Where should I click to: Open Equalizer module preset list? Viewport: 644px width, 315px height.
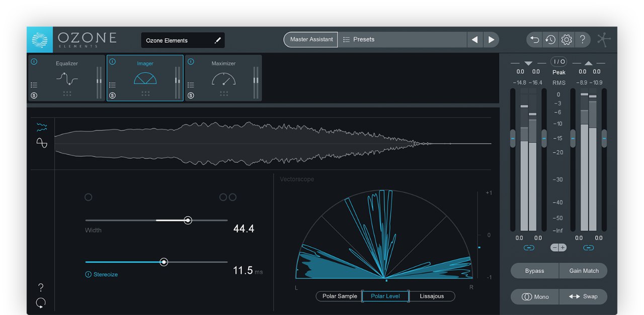34,85
